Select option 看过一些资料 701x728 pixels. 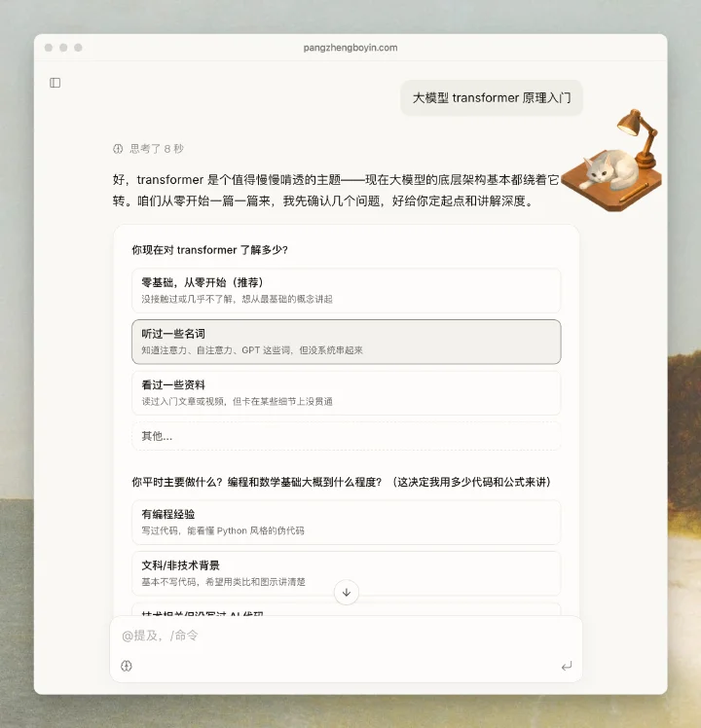click(x=346, y=393)
